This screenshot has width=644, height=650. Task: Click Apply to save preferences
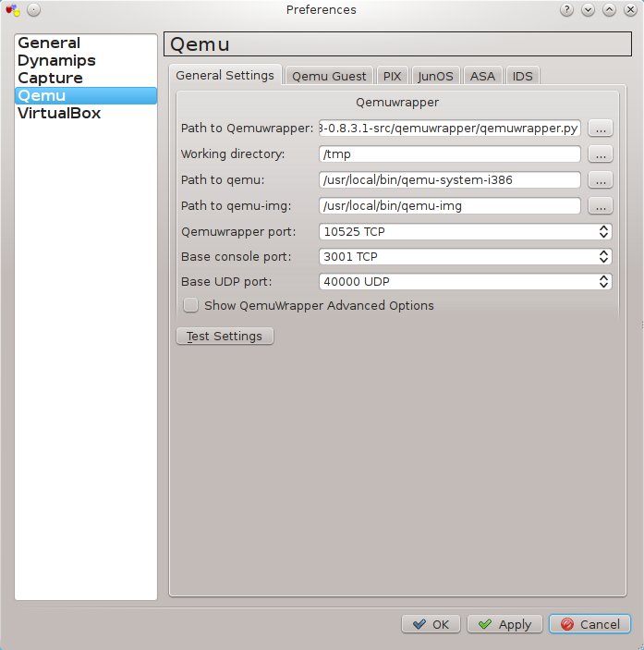504,624
